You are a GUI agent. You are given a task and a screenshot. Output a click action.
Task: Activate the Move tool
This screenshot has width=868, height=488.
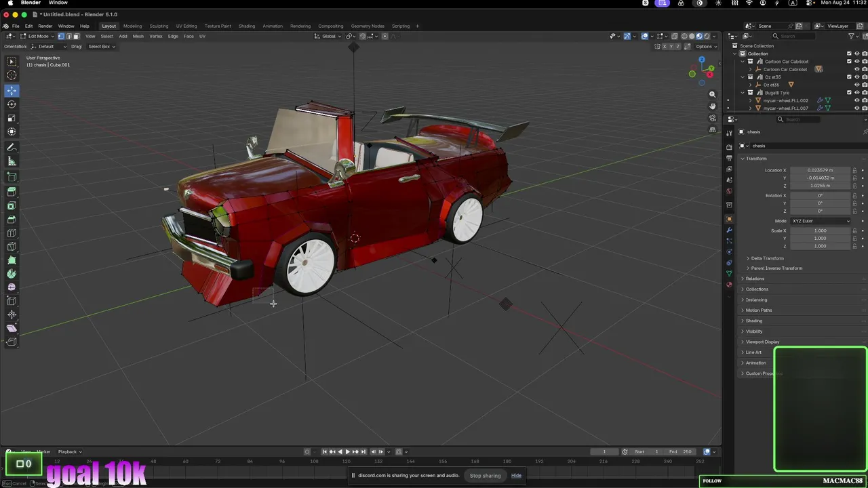tap(12, 90)
